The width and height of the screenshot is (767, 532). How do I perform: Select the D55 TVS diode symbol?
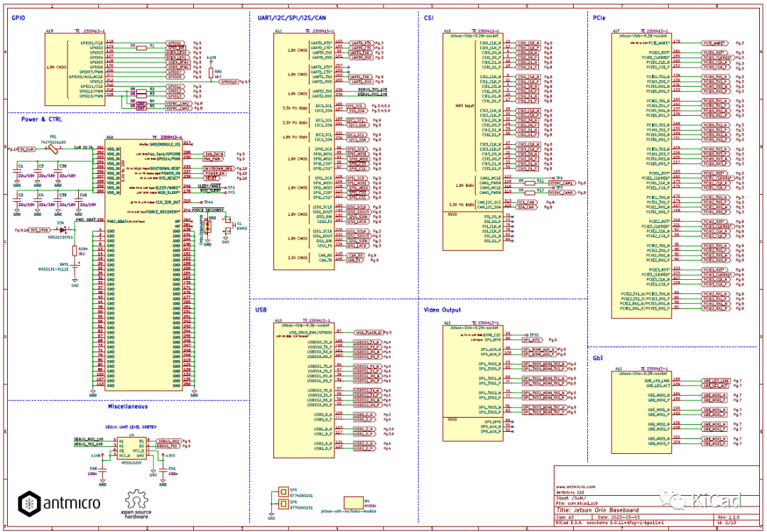207,226
